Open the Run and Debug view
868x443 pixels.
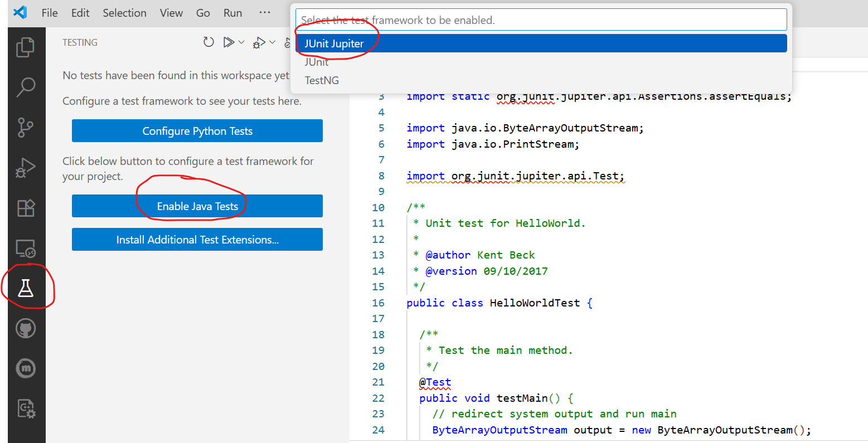(x=26, y=168)
